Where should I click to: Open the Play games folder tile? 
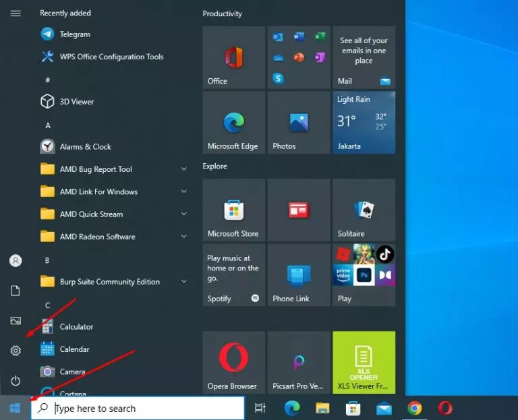pos(364,275)
